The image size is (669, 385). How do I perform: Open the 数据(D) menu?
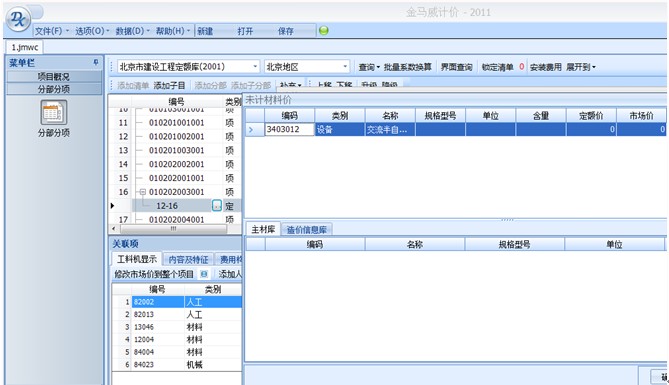coord(133,31)
